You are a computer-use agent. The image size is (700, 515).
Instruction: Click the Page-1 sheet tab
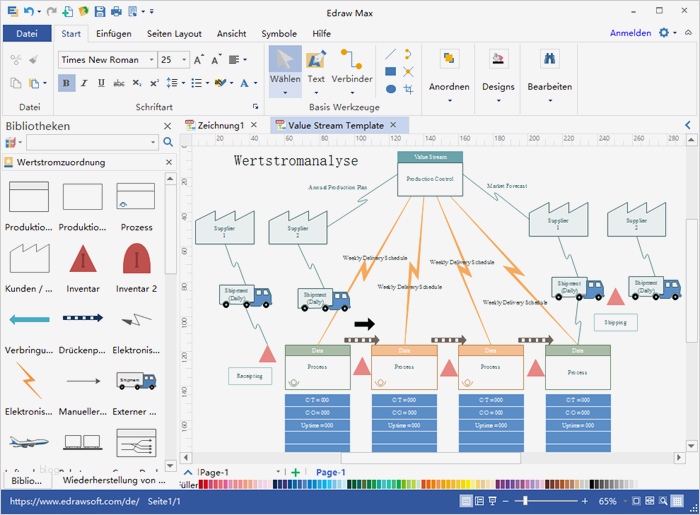[x=330, y=472]
